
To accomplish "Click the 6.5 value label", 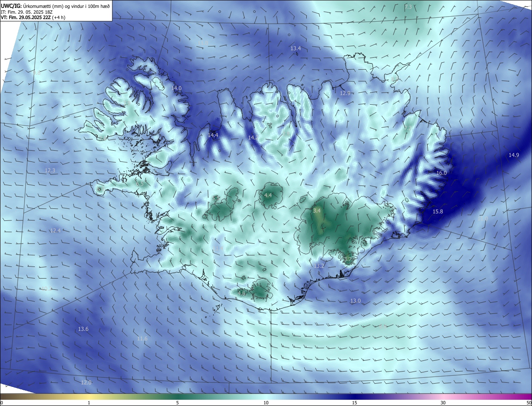I will click(x=140, y=183).
